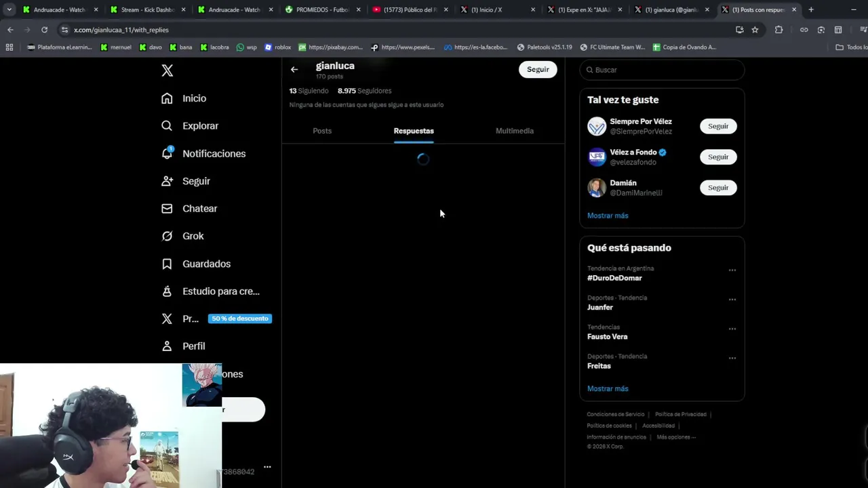Open the browser extensions puzzle icon

click(778, 30)
